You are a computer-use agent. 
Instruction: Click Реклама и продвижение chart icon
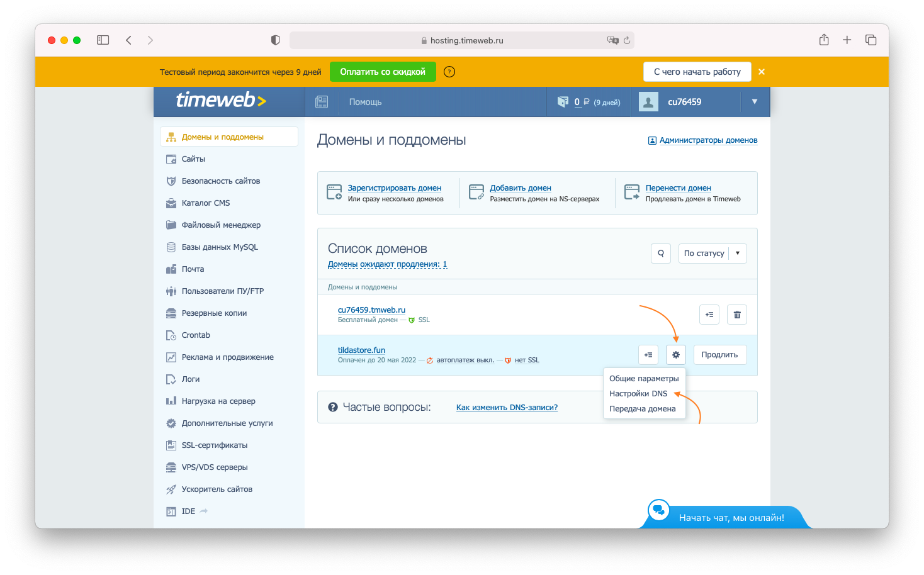tap(171, 357)
